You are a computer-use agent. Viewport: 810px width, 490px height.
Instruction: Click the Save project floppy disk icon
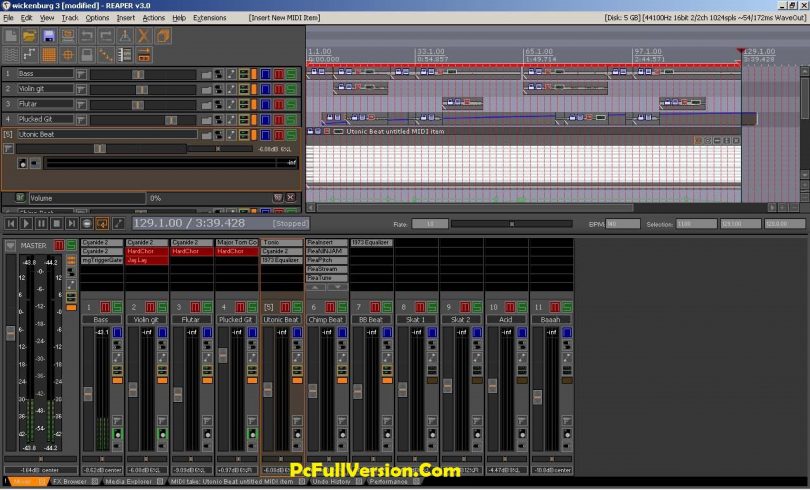click(48, 36)
